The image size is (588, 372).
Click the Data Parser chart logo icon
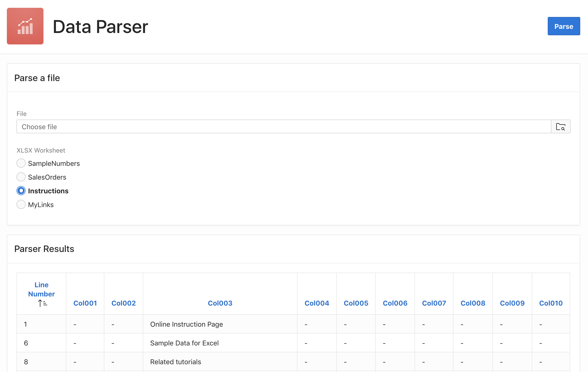tap(25, 26)
